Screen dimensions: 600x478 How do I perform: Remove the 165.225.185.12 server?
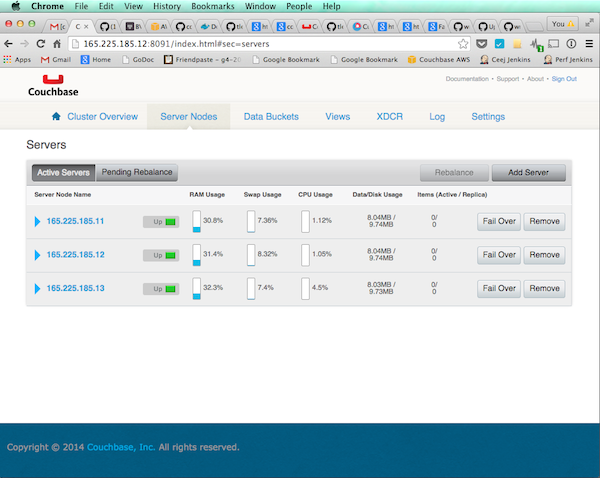pyautogui.click(x=545, y=255)
